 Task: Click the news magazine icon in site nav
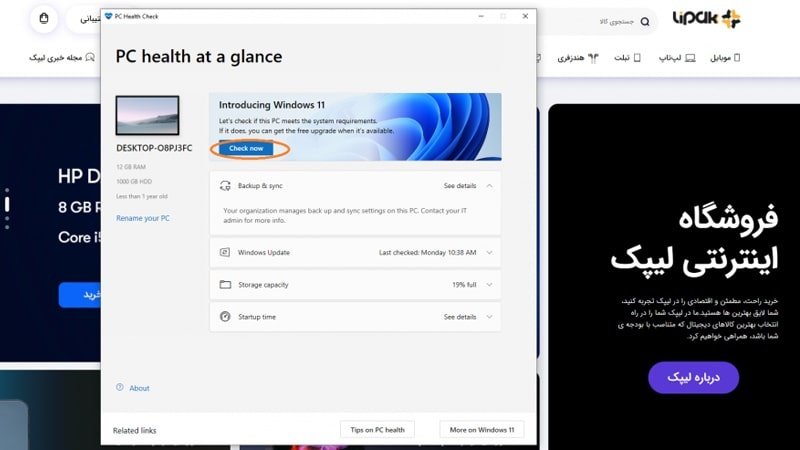90,58
